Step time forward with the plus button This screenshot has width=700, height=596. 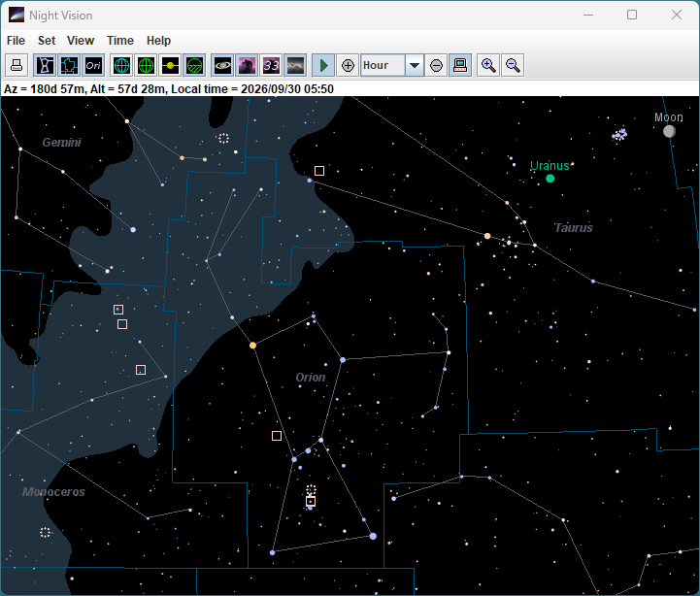pos(348,66)
